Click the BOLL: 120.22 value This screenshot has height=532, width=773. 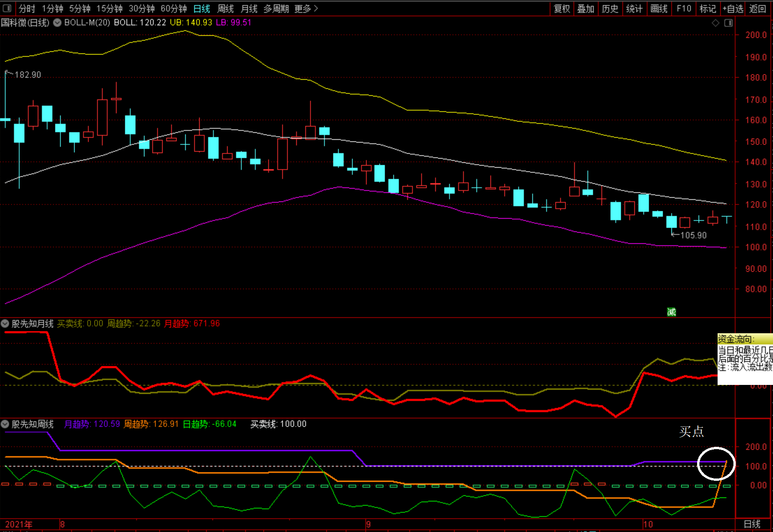[140, 22]
